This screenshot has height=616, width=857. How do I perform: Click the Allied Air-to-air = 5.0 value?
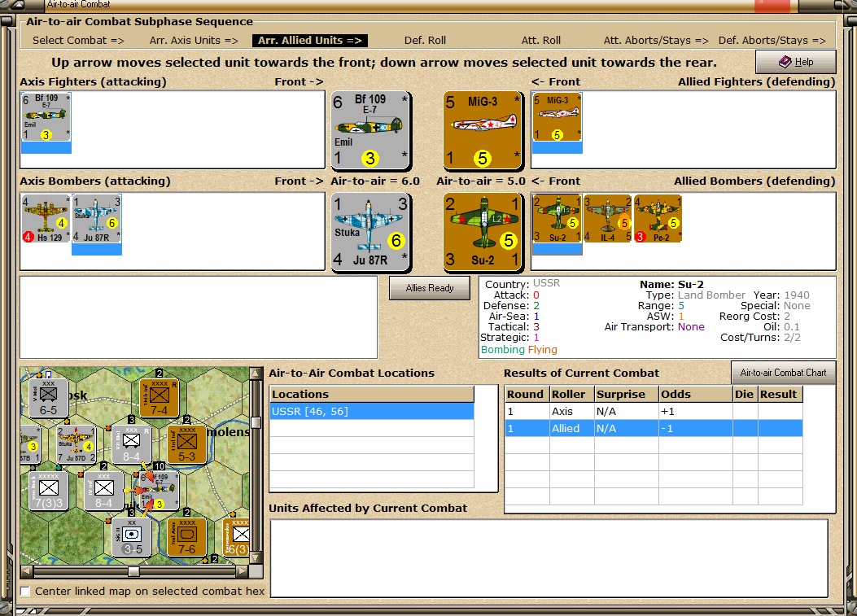point(481,181)
